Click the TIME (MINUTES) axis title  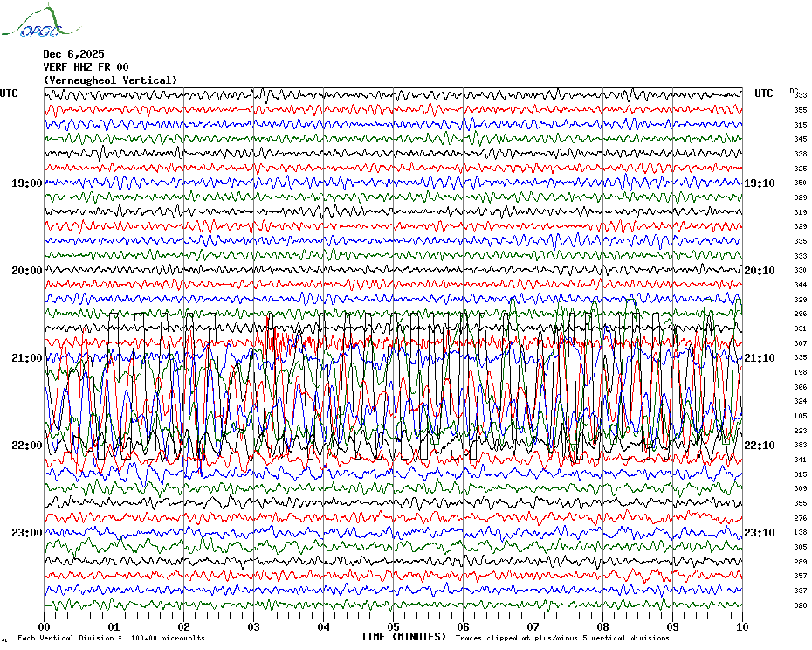coord(403,637)
